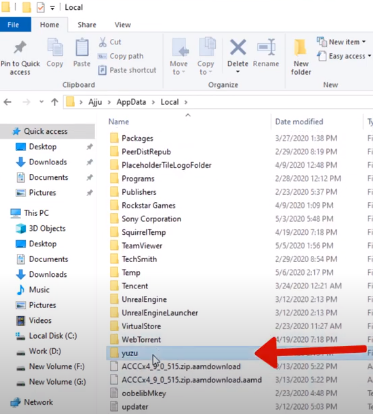
Task: Select the Publishers folder
Action: [139, 192]
